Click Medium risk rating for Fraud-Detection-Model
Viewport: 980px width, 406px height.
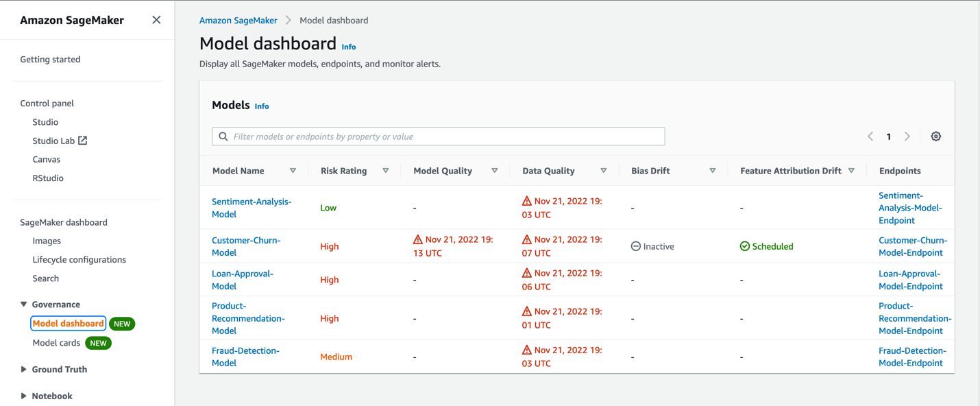[x=336, y=357]
